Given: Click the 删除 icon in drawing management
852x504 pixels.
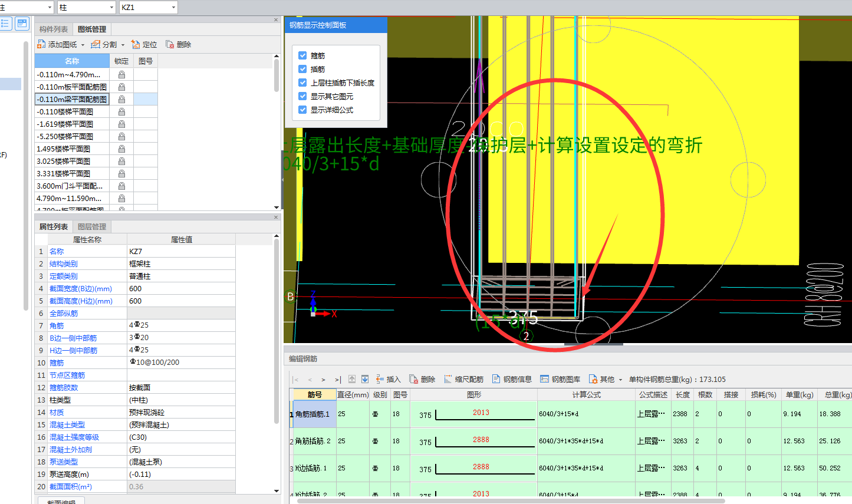Looking at the screenshot, I should (x=170, y=44).
